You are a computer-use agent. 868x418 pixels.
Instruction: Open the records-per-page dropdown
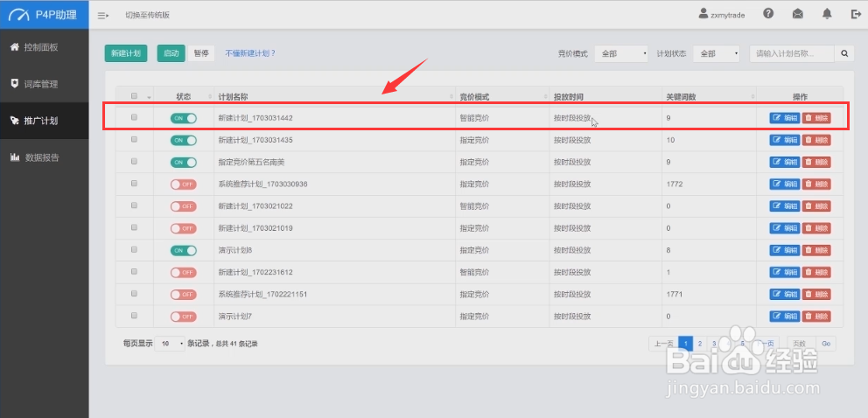pos(170,344)
